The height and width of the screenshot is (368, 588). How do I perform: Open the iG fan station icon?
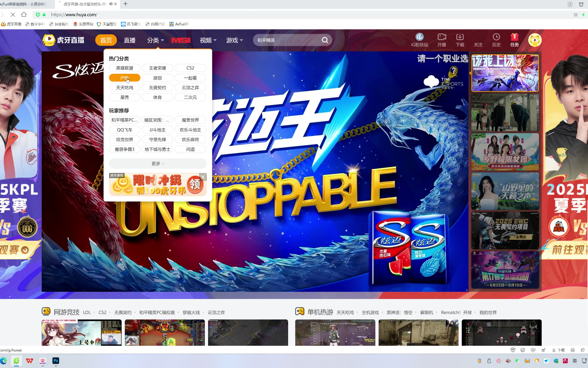[x=419, y=37]
